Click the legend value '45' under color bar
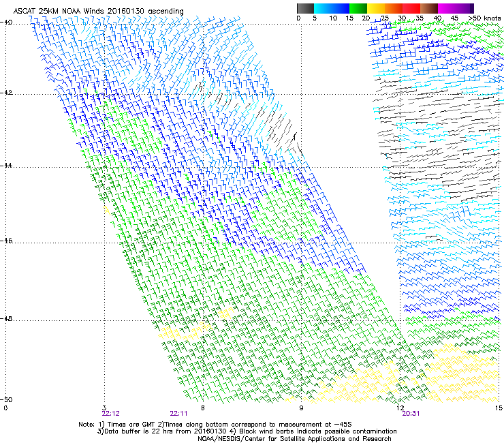This screenshot has height=443, width=504. pos(454,18)
